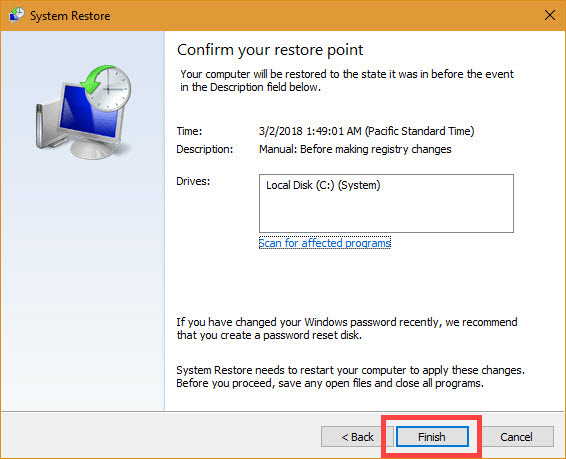Image resolution: width=566 pixels, height=459 pixels.
Task: Click the intro text about restoring computer state
Action: [x=347, y=80]
